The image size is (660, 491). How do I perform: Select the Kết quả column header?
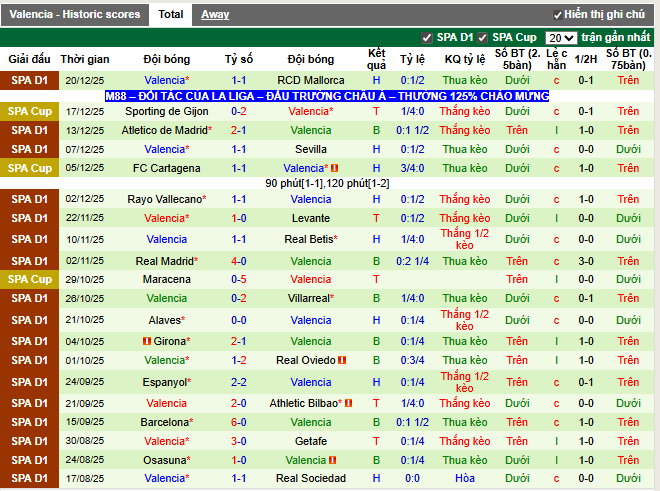376,59
